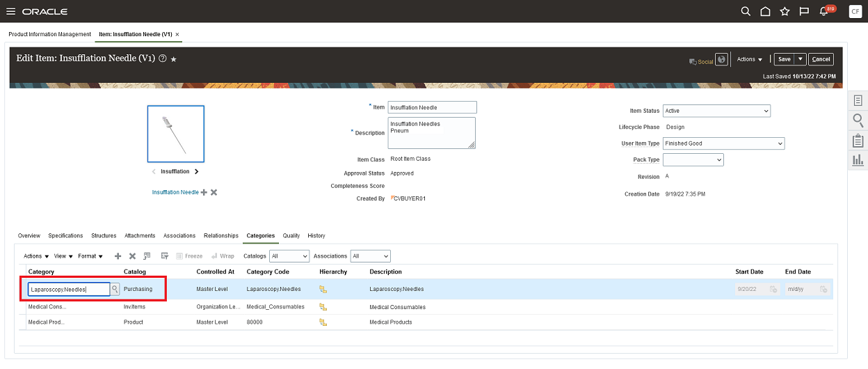The height and width of the screenshot is (369, 868).
Task: Open hierarchy icon for Medical Products row
Action: click(x=323, y=322)
